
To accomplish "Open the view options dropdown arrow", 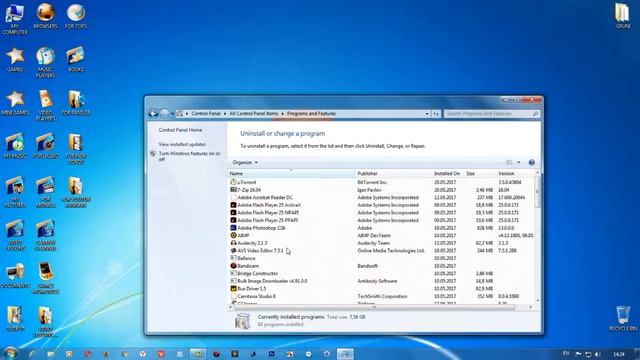I will 519,162.
